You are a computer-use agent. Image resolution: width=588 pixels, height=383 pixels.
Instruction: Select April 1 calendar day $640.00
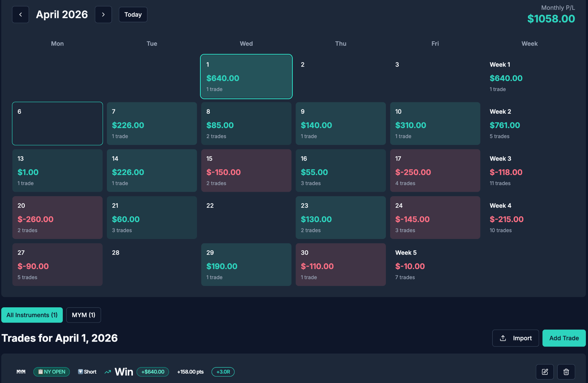(x=246, y=77)
